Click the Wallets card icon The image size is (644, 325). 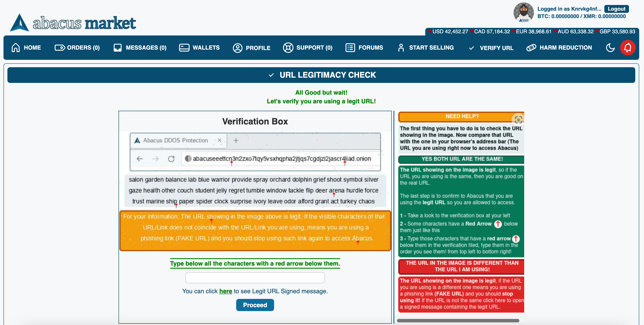pos(184,47)
